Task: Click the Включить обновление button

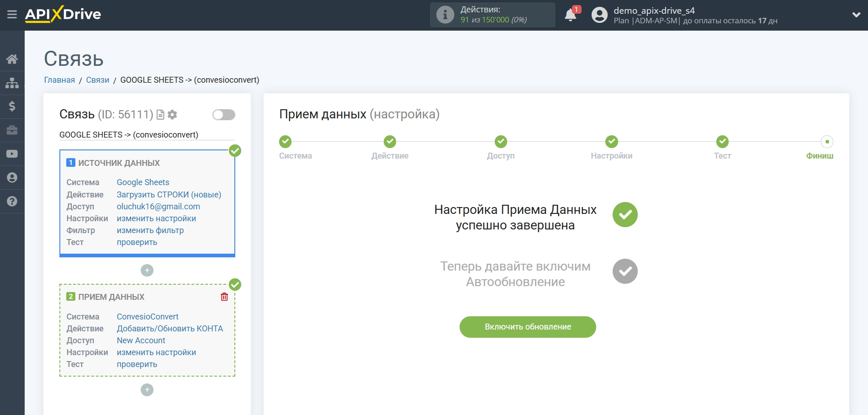Action: [x=528, y=327]
